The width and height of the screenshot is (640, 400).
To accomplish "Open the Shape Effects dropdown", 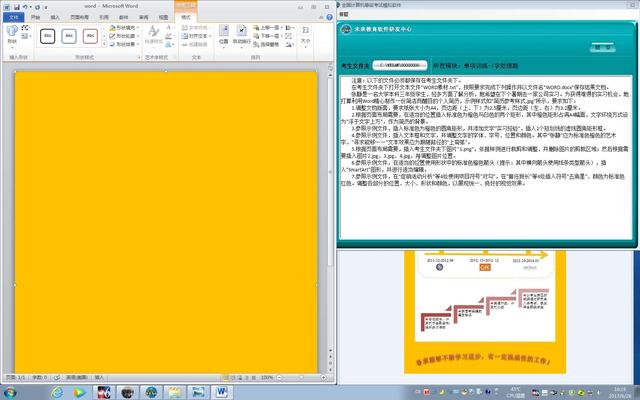I will tap(124, 44).
